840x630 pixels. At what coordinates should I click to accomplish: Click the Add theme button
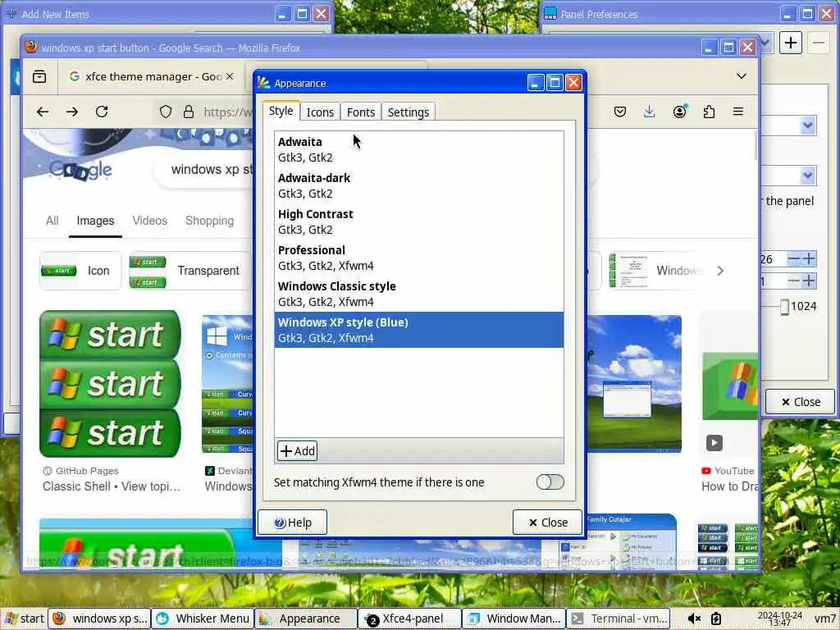(x=297, y=451)
